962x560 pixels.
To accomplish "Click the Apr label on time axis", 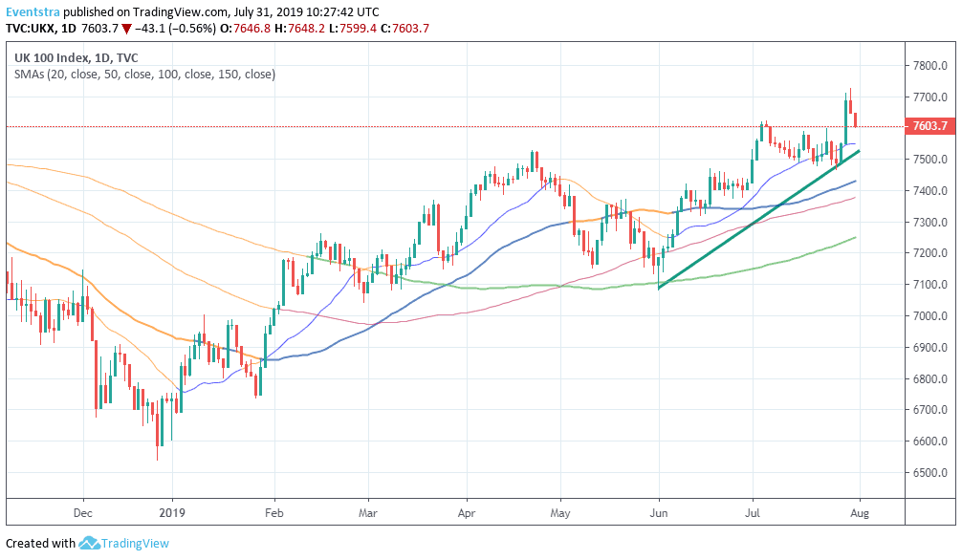I will [x=467, y=513].
